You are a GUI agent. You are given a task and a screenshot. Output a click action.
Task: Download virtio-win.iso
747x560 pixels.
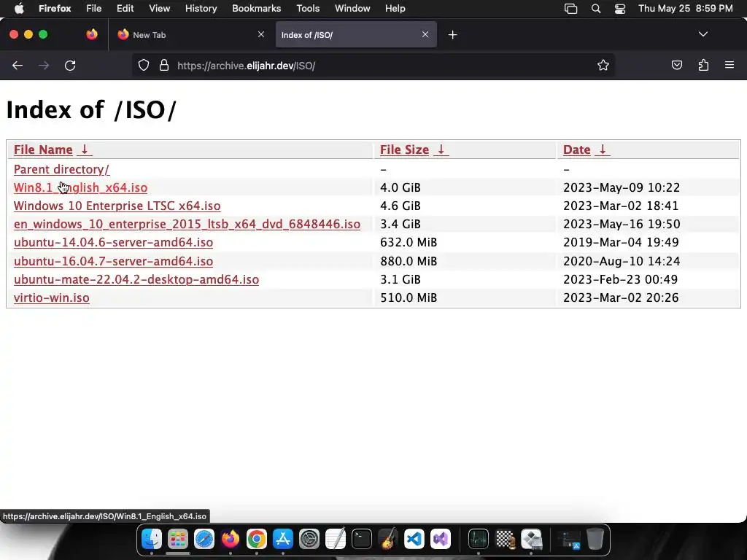pos(52,297)
